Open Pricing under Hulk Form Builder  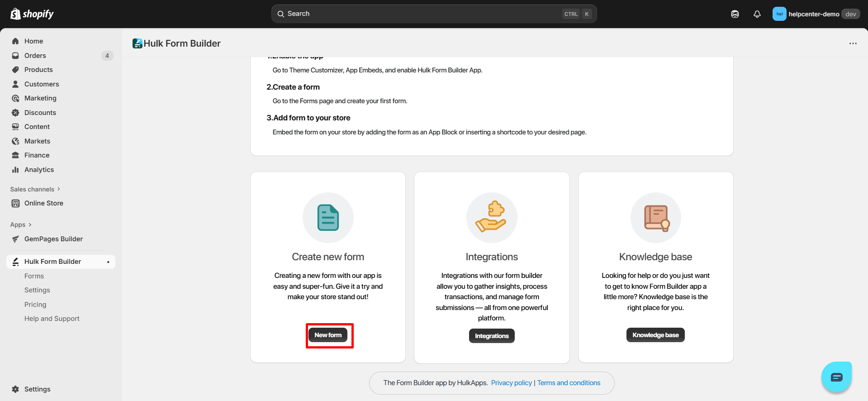(x=35, y=305)
